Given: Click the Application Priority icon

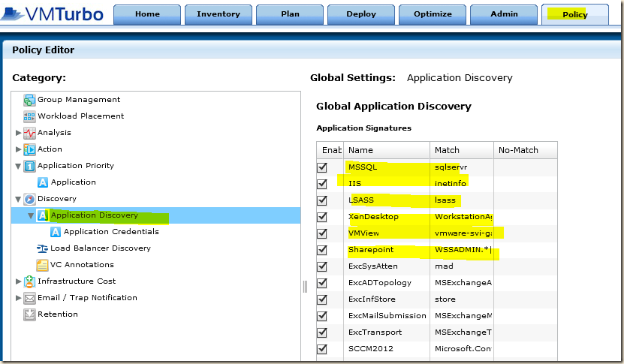Looking at the screenshot, I should tap(29, 166).
